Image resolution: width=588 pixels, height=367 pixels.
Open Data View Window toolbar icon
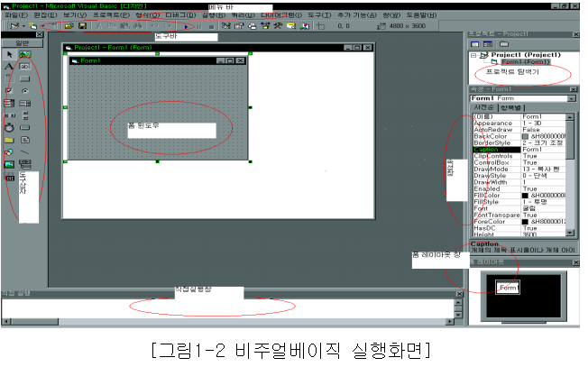[291, 26]
